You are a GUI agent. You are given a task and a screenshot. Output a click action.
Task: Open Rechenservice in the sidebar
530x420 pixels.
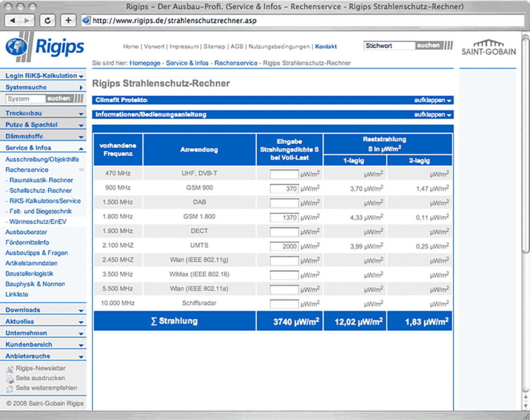27,170
